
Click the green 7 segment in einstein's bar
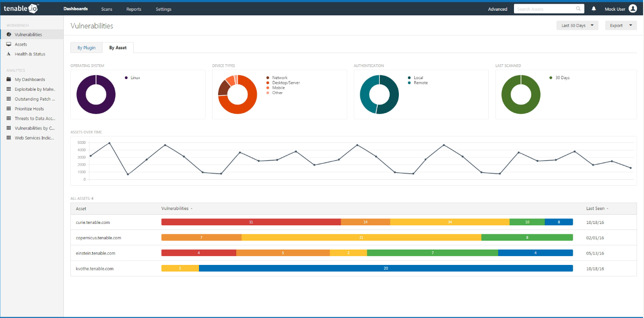click(x=433, y=253)
